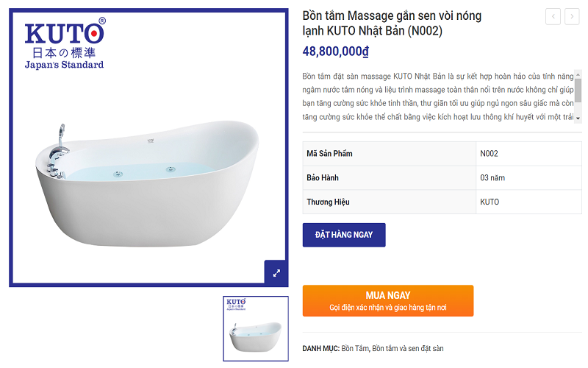
Task: Click the Mã Sản Phẩm table row
Action: pos(442,154)
